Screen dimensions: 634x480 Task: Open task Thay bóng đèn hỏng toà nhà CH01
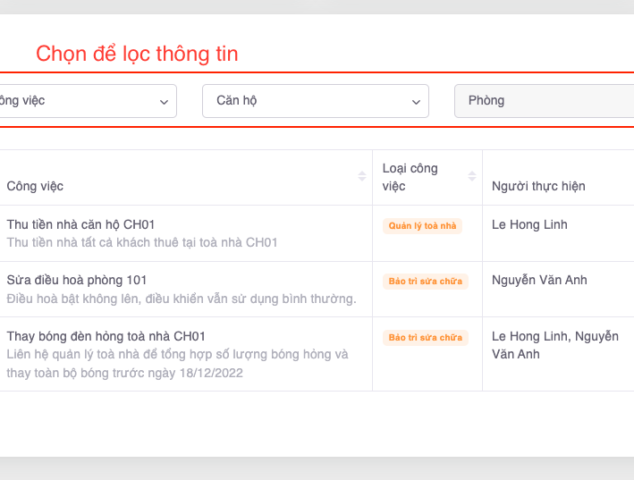coord(106,336)
